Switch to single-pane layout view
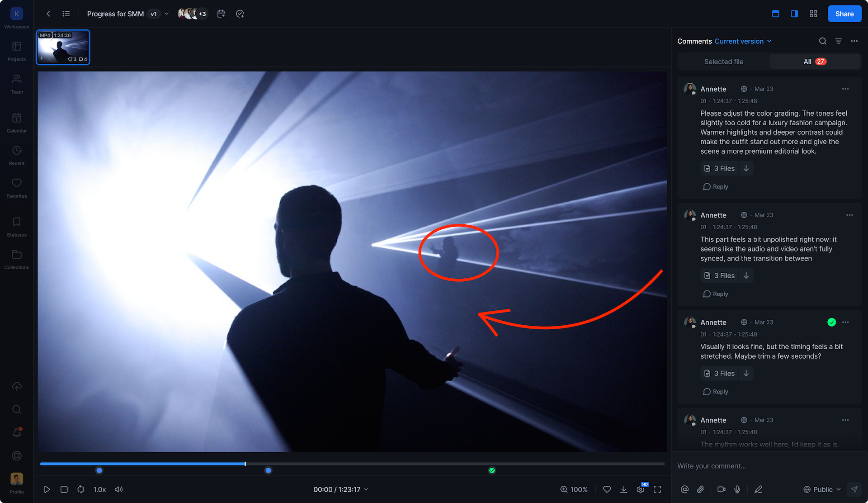The width and height of the screenshot is (868, 503). [x=775, y=14]
